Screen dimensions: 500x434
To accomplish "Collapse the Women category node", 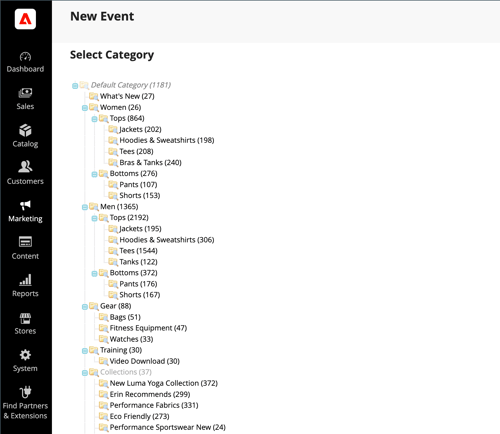I will [x=85, y=108].
